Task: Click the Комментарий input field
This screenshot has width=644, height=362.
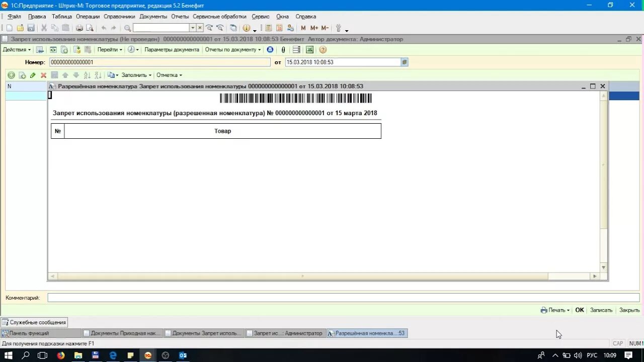Action: pos(344,298)
